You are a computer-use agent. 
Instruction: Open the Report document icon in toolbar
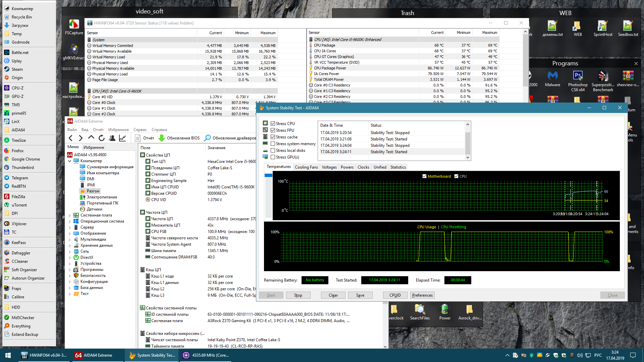[x=138, y=138]
